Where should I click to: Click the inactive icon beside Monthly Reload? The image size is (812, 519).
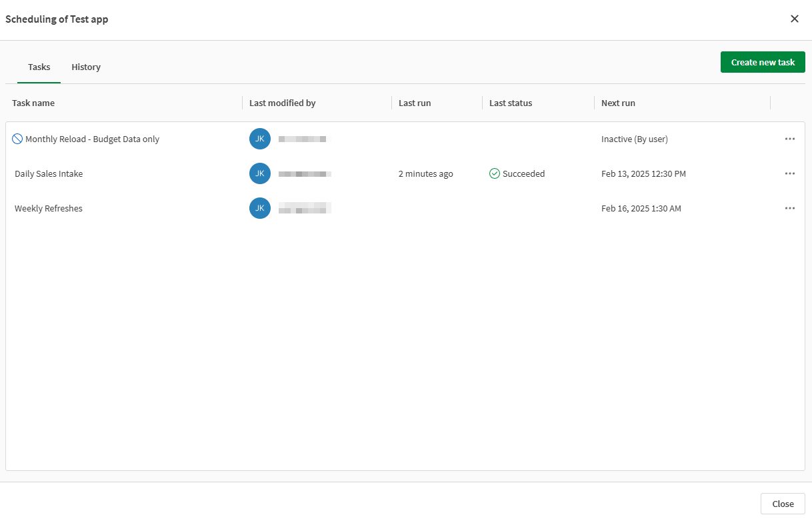(x=17, y=139)
